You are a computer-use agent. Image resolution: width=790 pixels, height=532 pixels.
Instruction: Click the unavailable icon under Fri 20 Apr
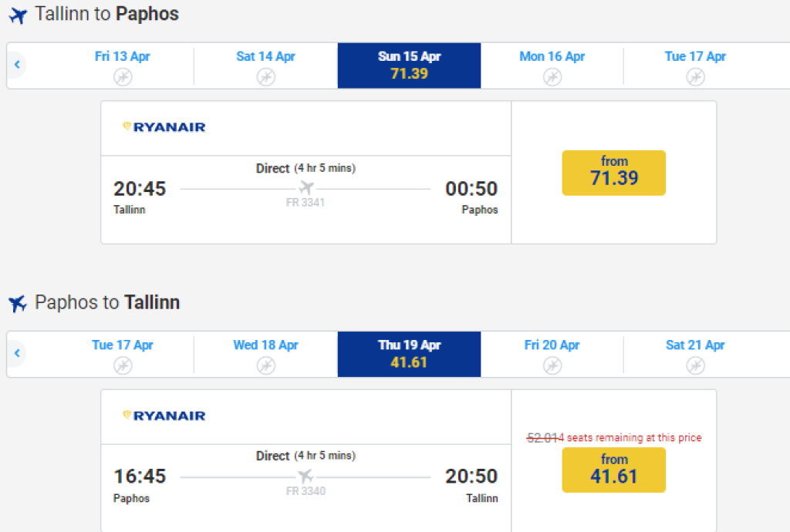click(552, 365)
